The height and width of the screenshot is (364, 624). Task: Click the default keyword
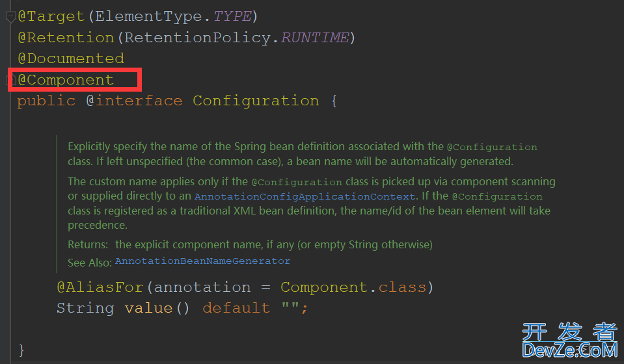point(236,307)
